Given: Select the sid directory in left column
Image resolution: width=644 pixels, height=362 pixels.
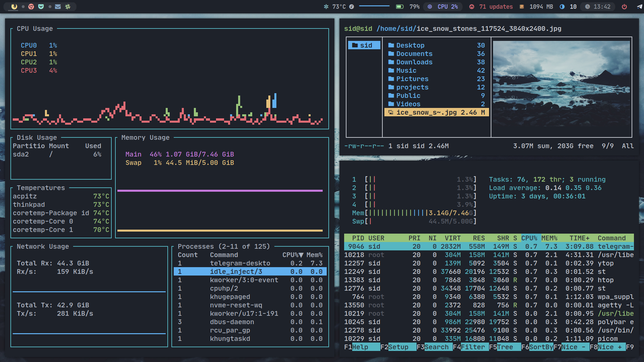Looking at the screenshot, I should pos(364,45).
